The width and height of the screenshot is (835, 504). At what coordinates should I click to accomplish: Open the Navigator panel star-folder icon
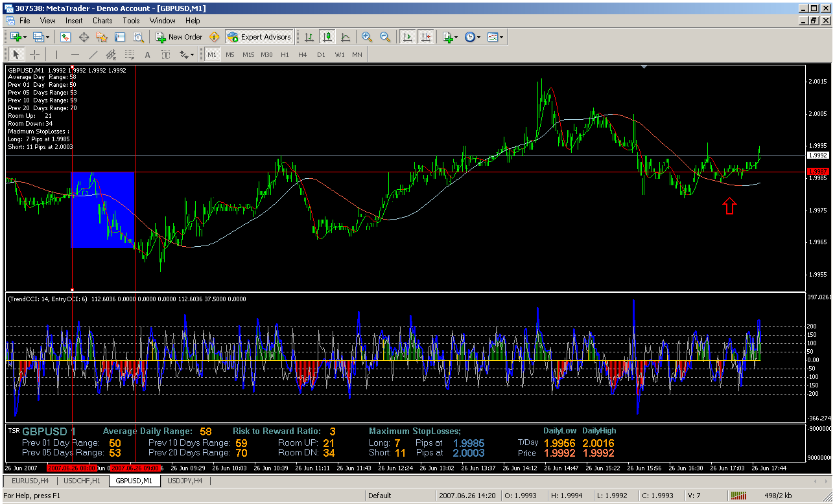(102, 37)
